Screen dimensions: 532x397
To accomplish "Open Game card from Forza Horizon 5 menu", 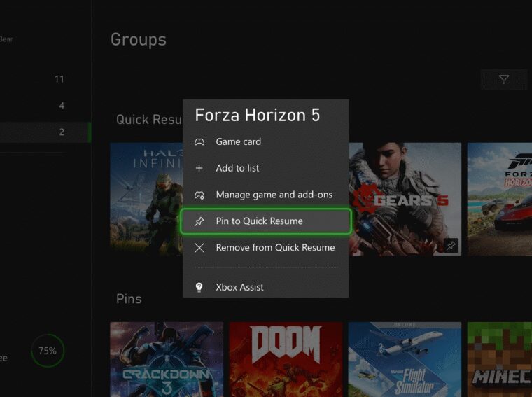I will point(266,141).
